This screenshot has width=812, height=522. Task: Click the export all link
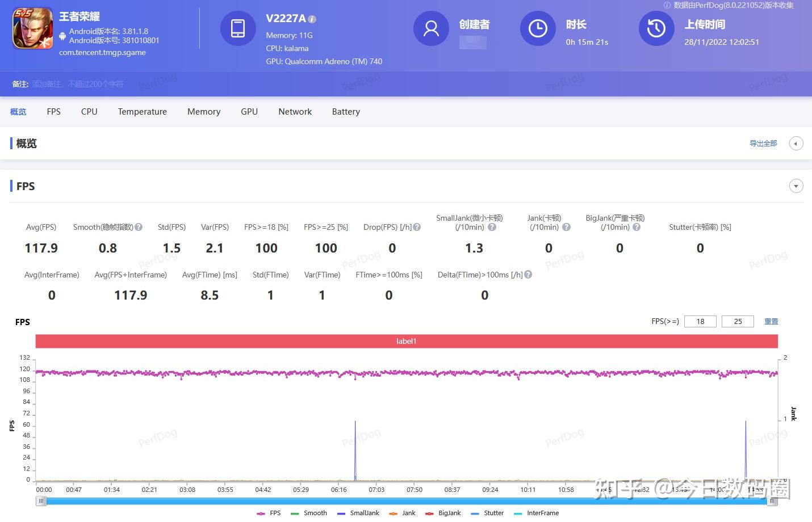click(763, 144)
